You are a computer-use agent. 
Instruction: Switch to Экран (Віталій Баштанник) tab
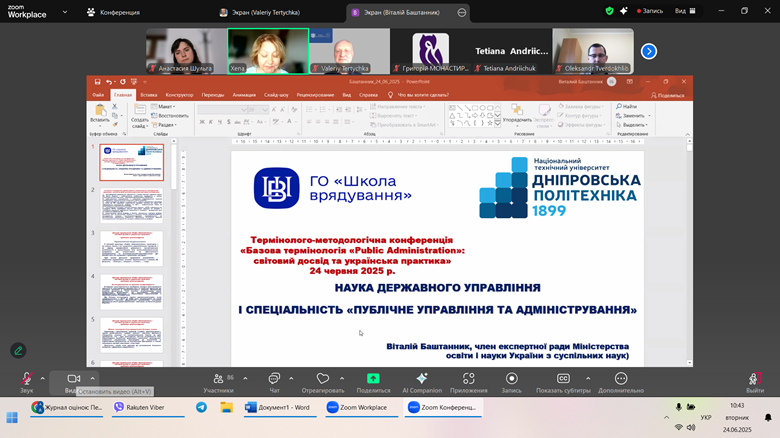(x=402, y=12)
